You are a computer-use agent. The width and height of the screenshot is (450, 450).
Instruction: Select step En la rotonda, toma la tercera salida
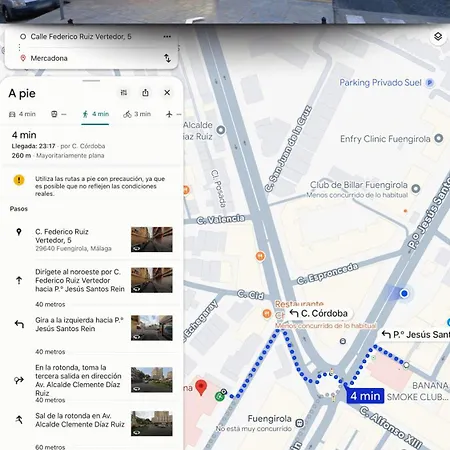(x=78, y=380)
